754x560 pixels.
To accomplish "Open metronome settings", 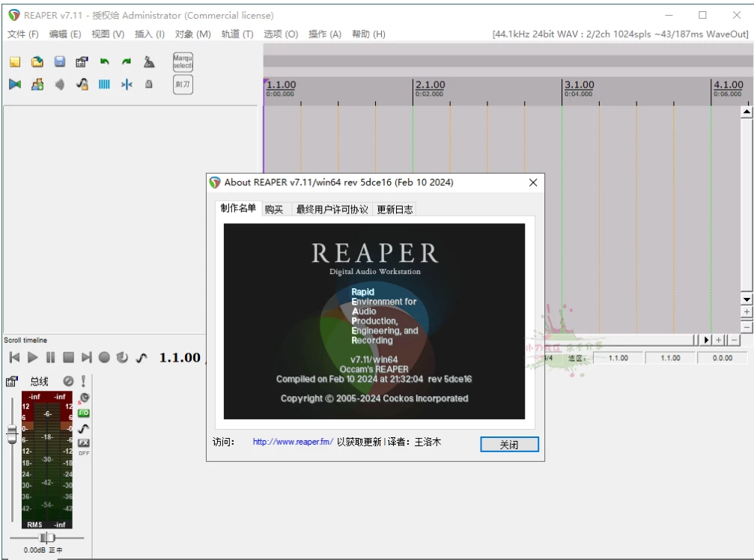I will coord(149,62).
